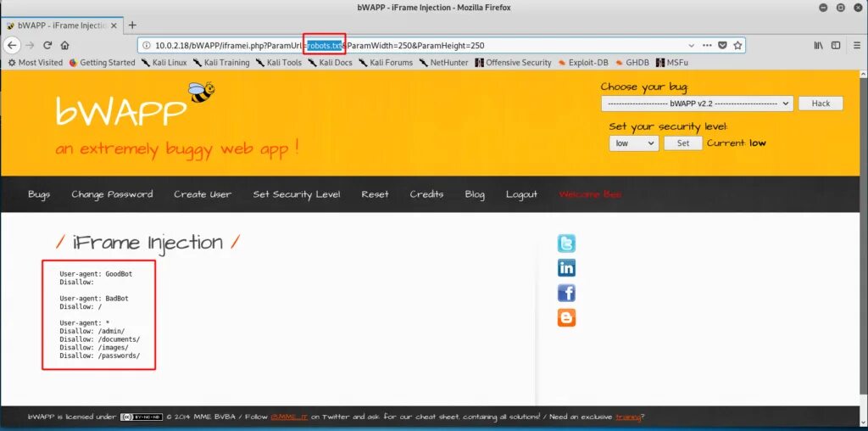Open the Firefox hamburger menu
This screenshot has height=431, width=868.
click(x=857, y=46)
